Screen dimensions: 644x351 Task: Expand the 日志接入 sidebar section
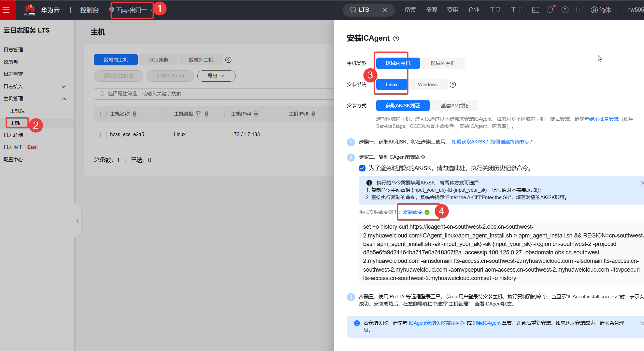(64, 87)
